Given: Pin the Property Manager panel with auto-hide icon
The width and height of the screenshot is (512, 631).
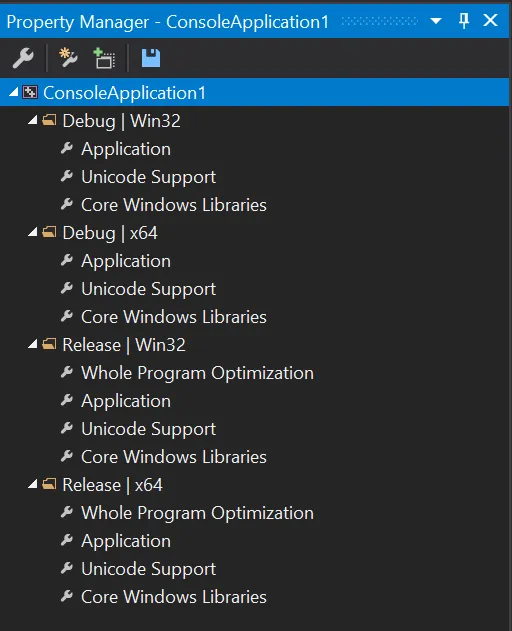Looking at the screenshot, I should (464, 20).
